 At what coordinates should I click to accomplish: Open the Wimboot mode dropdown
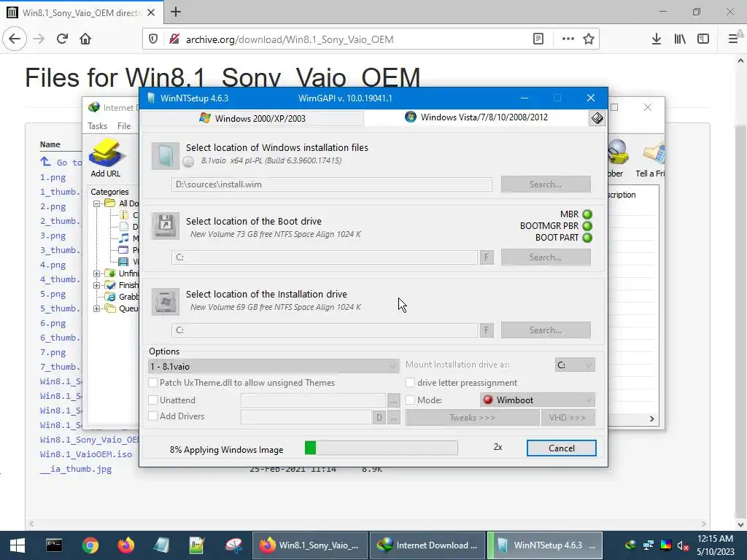point(538,400)
